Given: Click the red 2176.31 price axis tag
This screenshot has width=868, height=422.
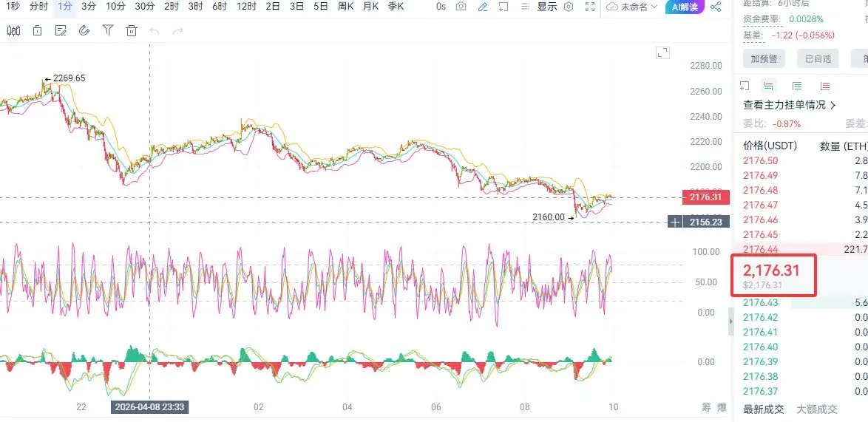Looking at the screenshot, I should (x=706, y=197).
